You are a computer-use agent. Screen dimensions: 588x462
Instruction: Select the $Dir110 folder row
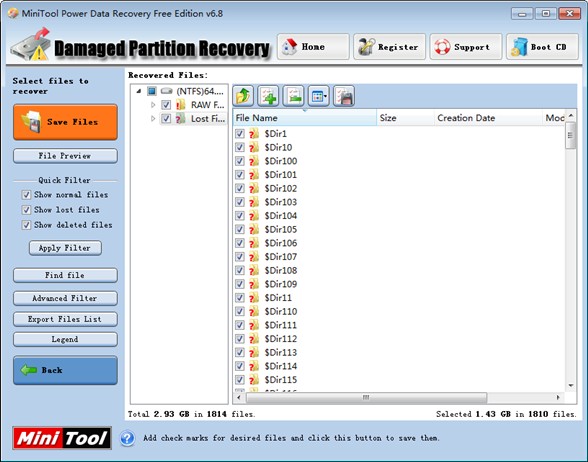pos(399,311)
